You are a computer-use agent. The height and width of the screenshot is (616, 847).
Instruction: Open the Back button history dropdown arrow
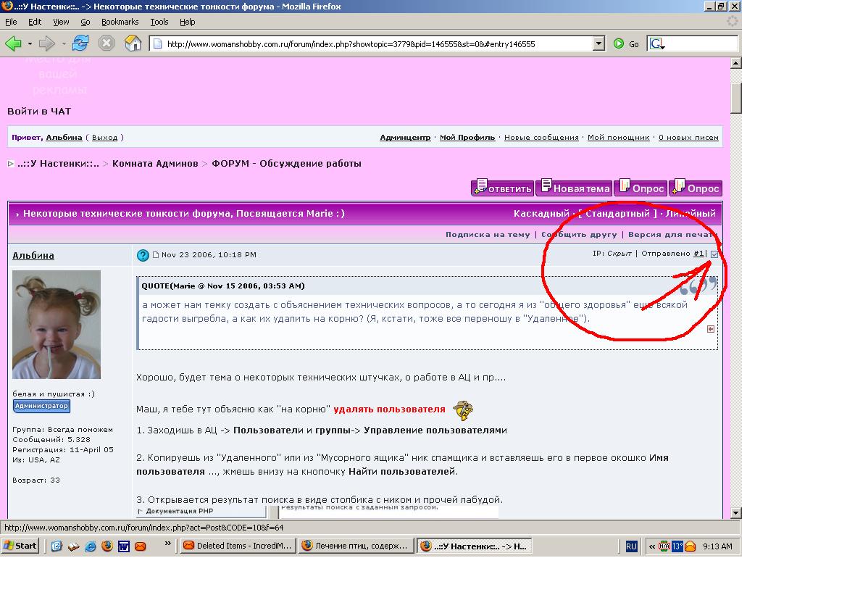click(30, 43)
